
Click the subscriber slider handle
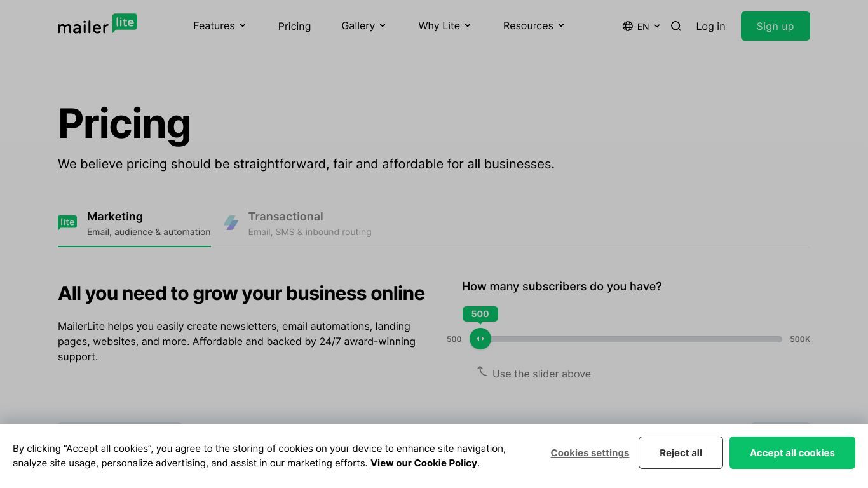coord(480,339)
